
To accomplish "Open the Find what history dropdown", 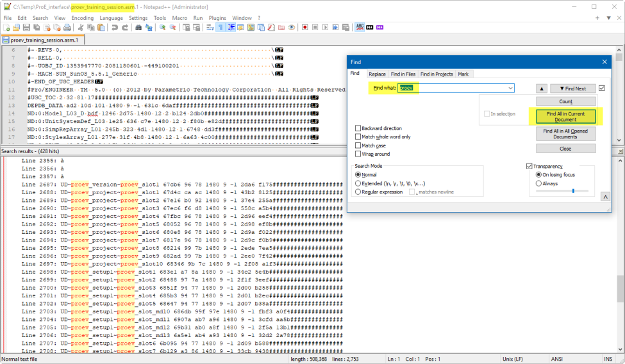I will point(510,88).
